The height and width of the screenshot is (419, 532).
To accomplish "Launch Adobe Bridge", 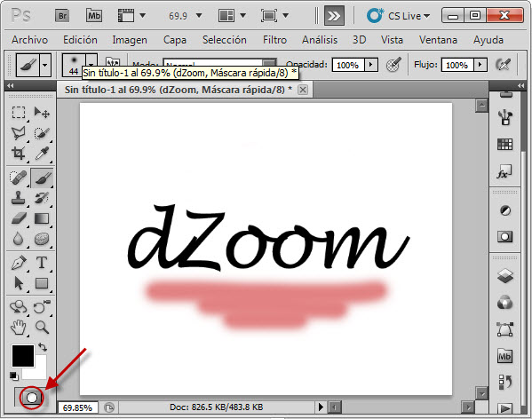I will point(63,16).
